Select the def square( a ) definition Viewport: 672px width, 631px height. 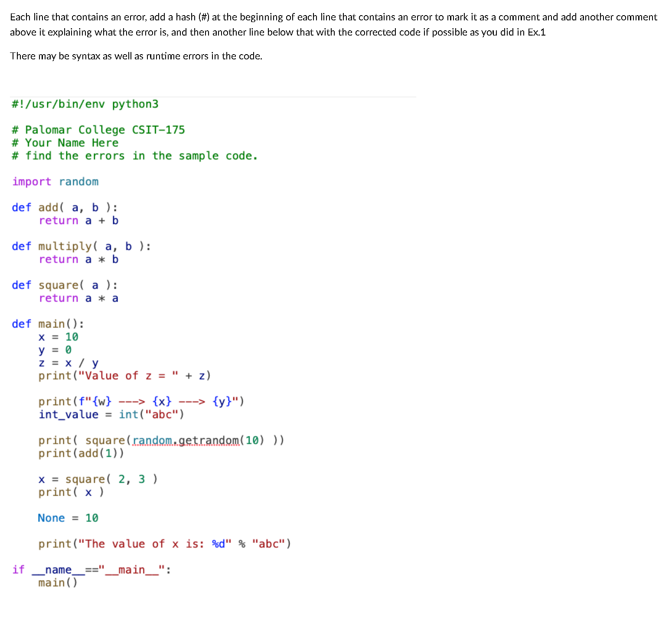click(64, 285)
